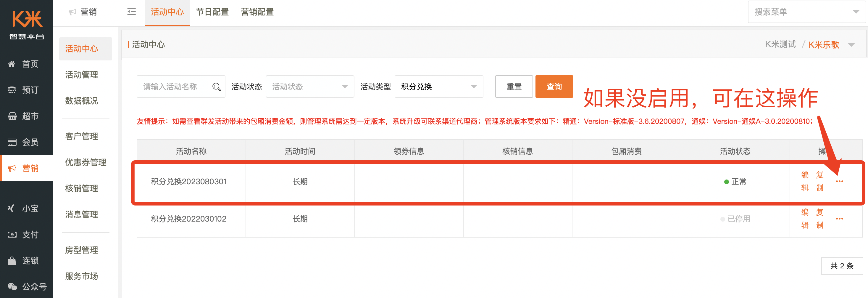Click the K米乐歌 store name
The width and height of the screenshot is (868, 298).
click(824, 45)
